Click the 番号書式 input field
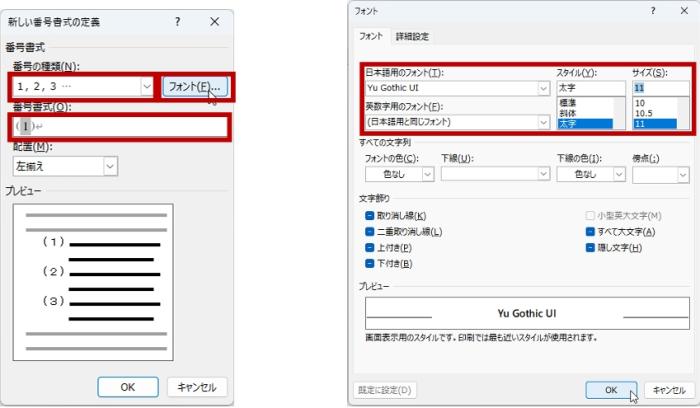 (x=120, y=127)
